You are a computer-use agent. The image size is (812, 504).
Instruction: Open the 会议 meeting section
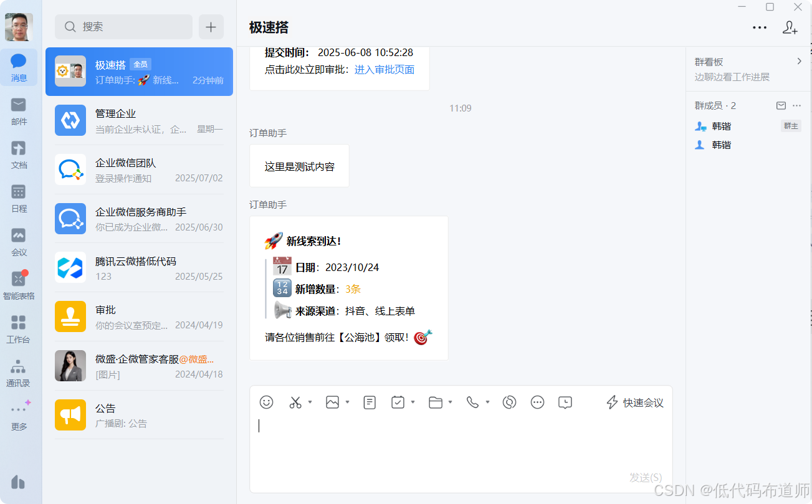click(x=19, y=242)
